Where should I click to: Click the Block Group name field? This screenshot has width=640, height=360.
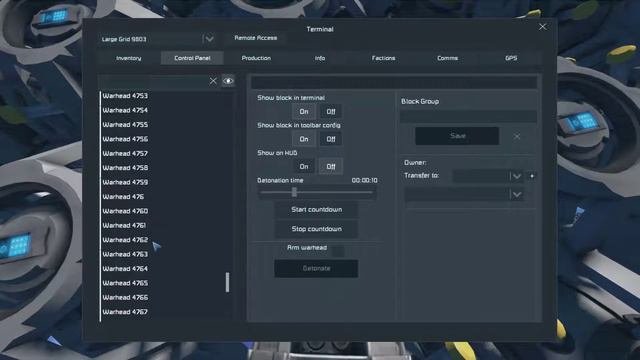click(468, 117)
